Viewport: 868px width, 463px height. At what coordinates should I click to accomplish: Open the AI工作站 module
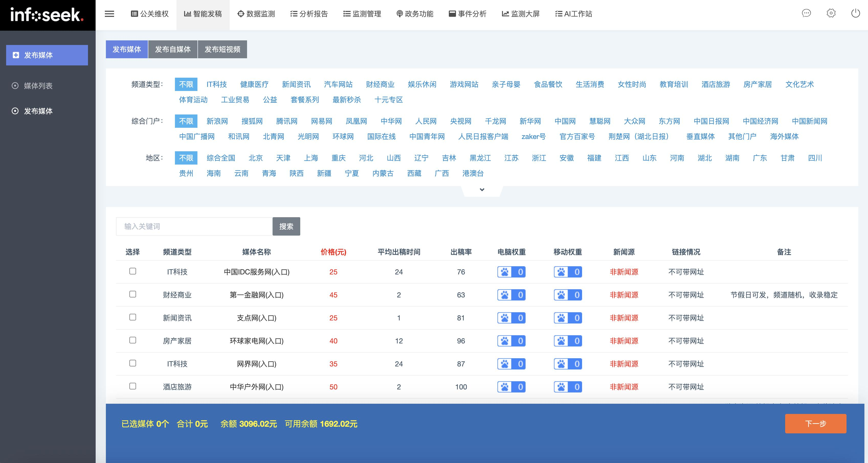coord(573,14)
